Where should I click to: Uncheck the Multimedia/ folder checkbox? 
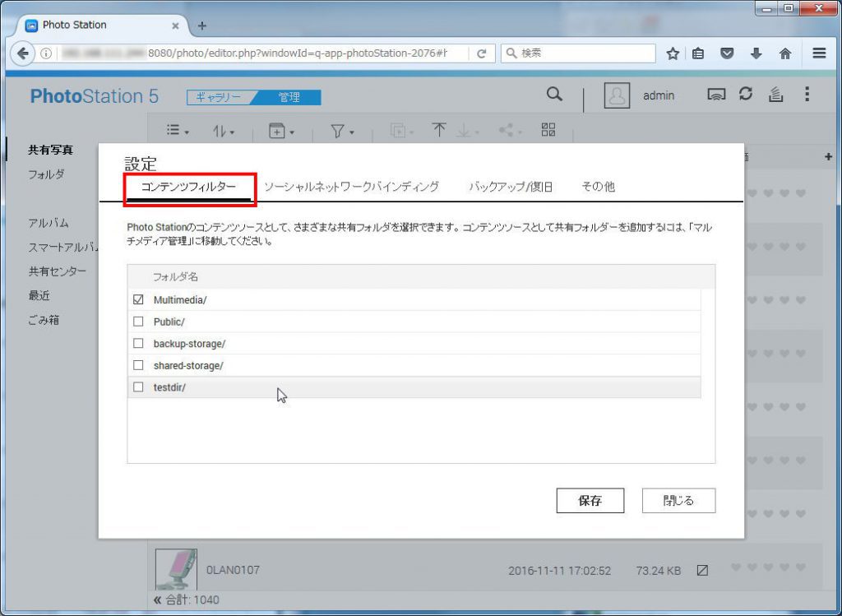(x=138, y=299)
